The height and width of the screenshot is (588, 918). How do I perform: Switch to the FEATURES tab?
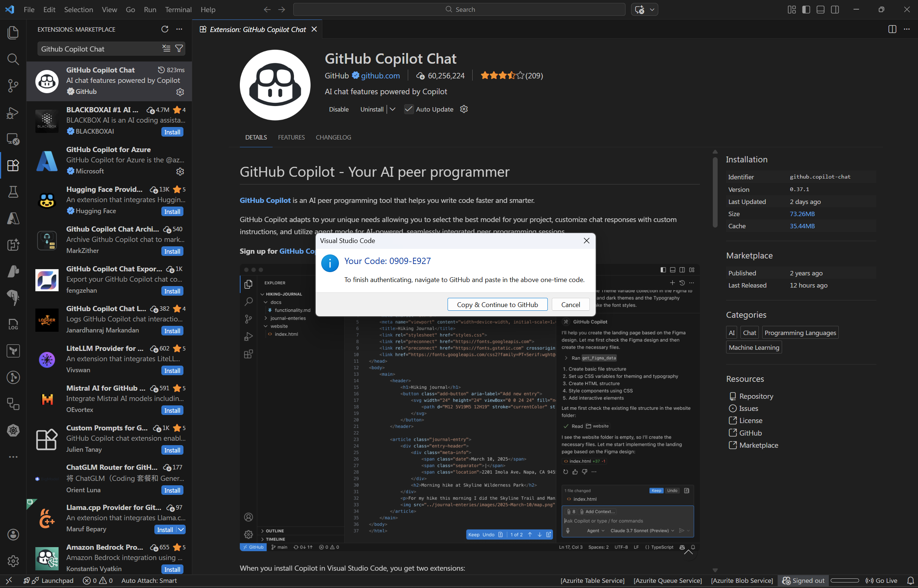pos(291,137)
